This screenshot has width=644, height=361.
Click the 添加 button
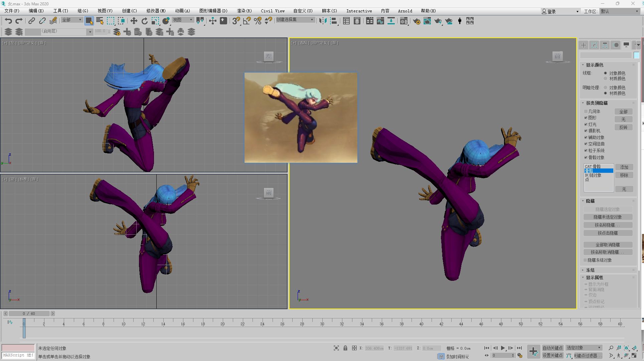[x=624, y=167]
